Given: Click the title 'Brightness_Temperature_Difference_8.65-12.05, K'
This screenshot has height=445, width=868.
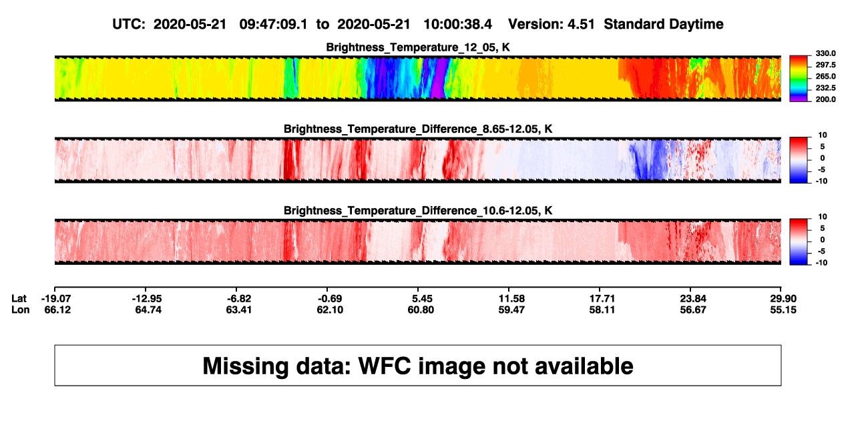Looking at the screenshot, I should 418,129.
